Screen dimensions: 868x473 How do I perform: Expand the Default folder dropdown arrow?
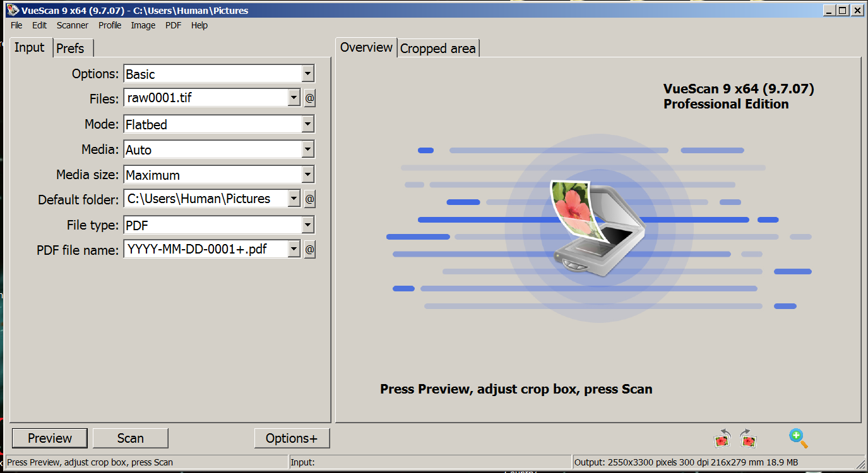coord(294,199)
